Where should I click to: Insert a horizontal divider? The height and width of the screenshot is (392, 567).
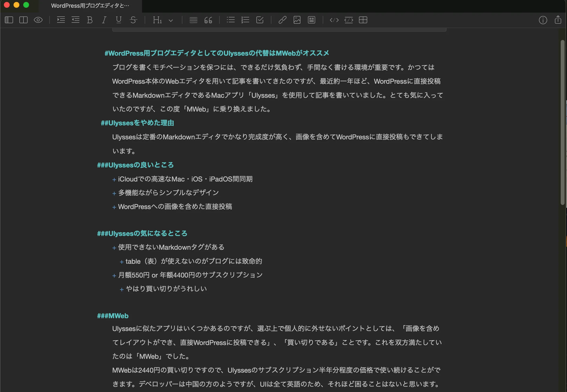[193, 20]
